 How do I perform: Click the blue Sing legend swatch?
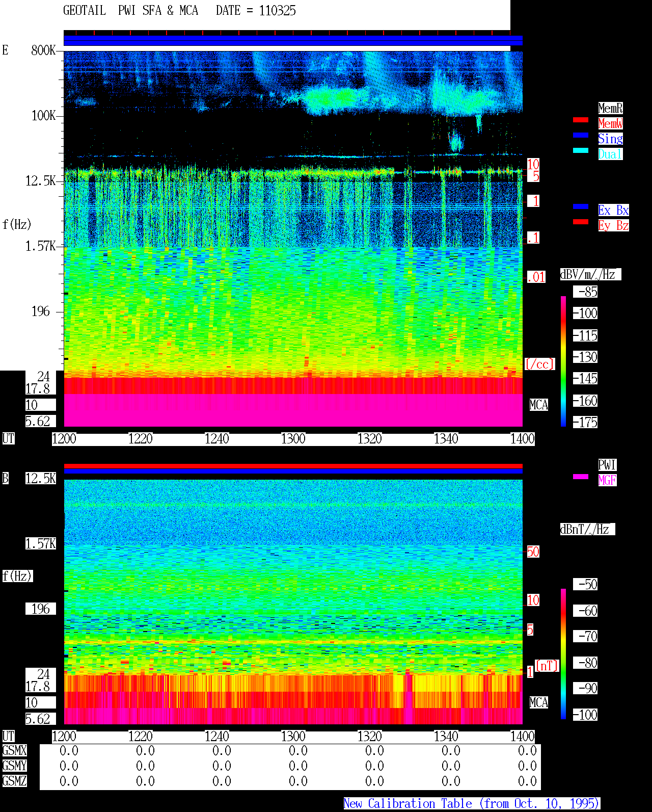[581, 135]
